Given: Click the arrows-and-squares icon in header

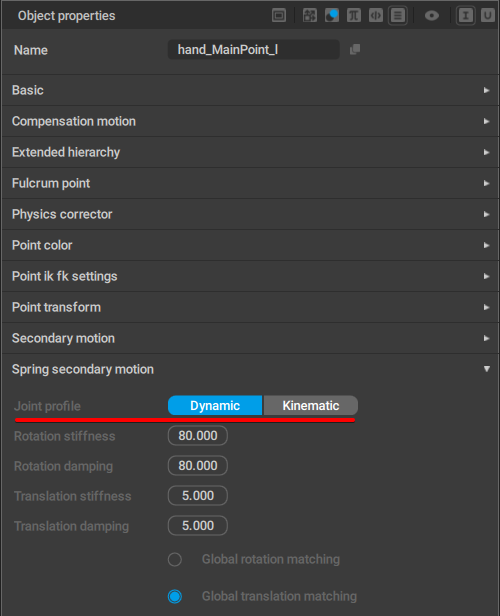Looking at the screenshot, I should (x=310, y=16).
